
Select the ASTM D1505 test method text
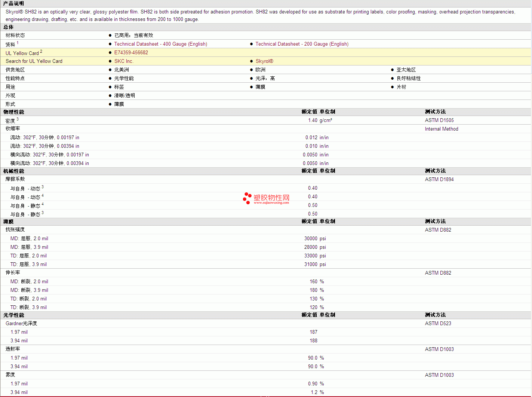click(439, 120)
